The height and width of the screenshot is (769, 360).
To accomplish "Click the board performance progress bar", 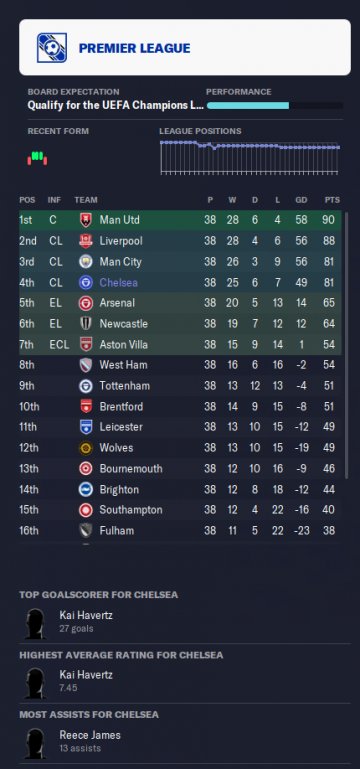I will [275, 105].
